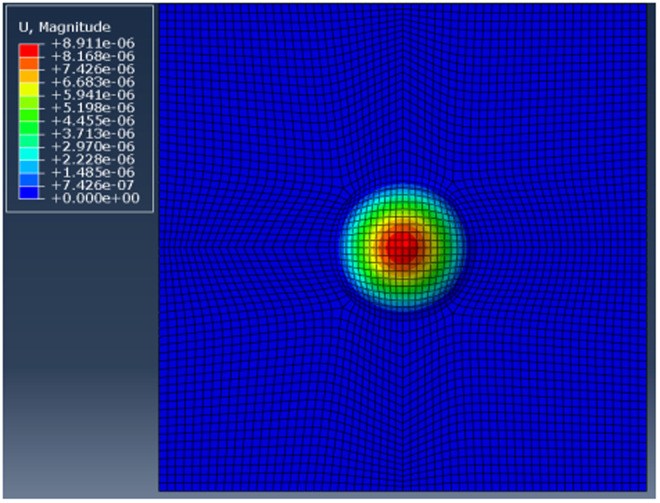This screenshot has width=660, height=503.
Task: Click the lowest dark blue legend swatch
Action: pyautogui.click(x=29, y=192)
